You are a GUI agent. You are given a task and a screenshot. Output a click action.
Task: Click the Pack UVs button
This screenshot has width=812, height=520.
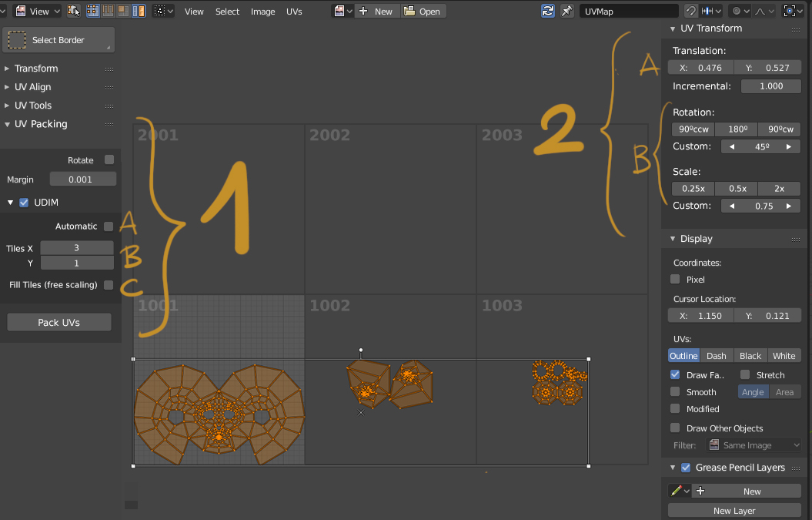tap(59, 323)
